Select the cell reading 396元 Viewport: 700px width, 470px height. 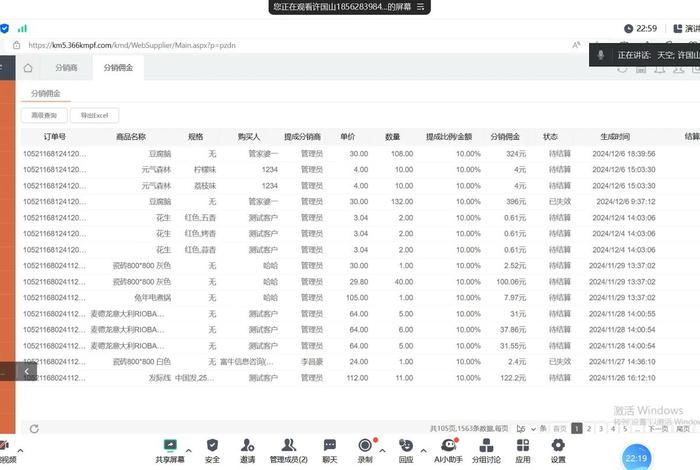coord(516,202)
